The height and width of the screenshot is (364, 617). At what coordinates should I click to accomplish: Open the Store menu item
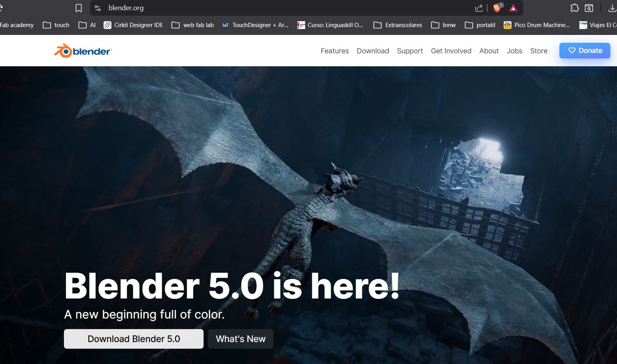[539, 51]
